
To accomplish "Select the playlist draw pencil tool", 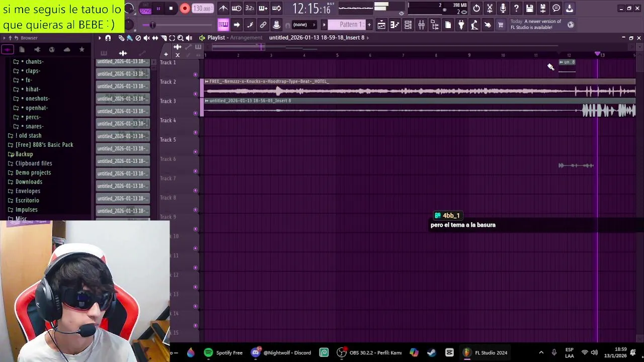I will [121, 38].
